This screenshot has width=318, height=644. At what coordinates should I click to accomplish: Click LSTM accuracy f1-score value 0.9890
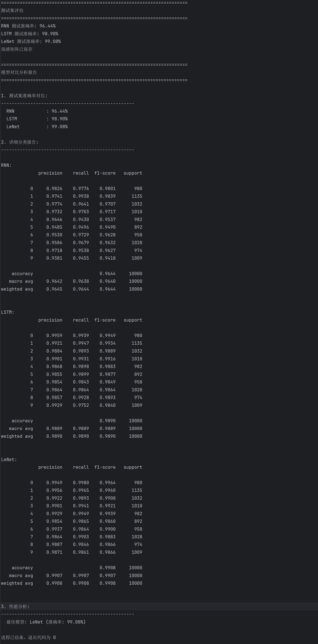coord(108,421)
